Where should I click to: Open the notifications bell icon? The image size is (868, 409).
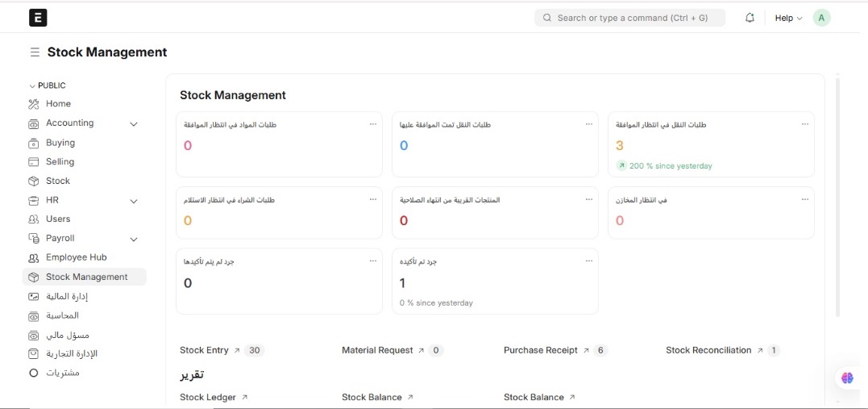(x=750, y=18)
